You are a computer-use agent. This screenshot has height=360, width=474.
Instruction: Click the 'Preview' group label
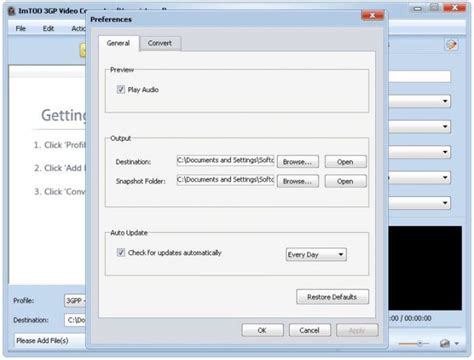[122, 70]
